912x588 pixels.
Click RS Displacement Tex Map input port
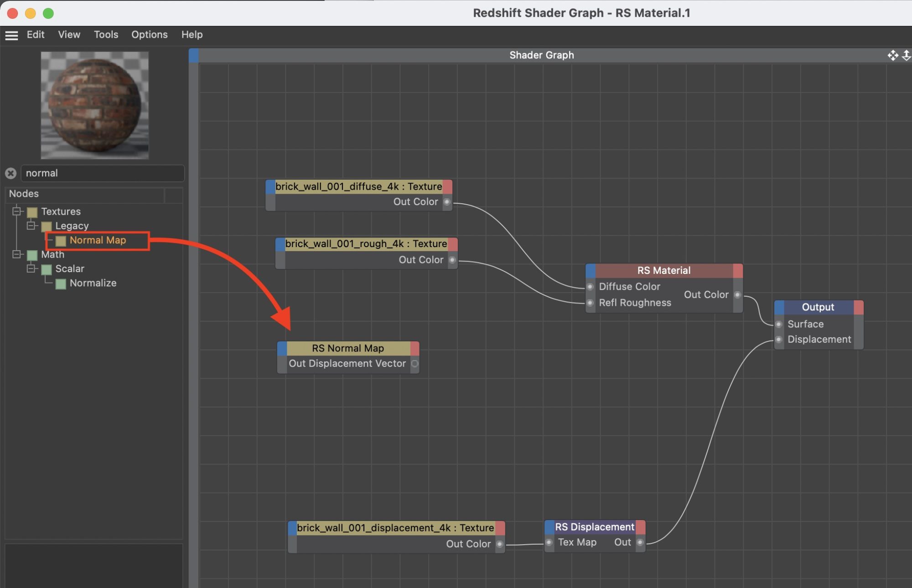pyautogui.click(x=549, y=542)
